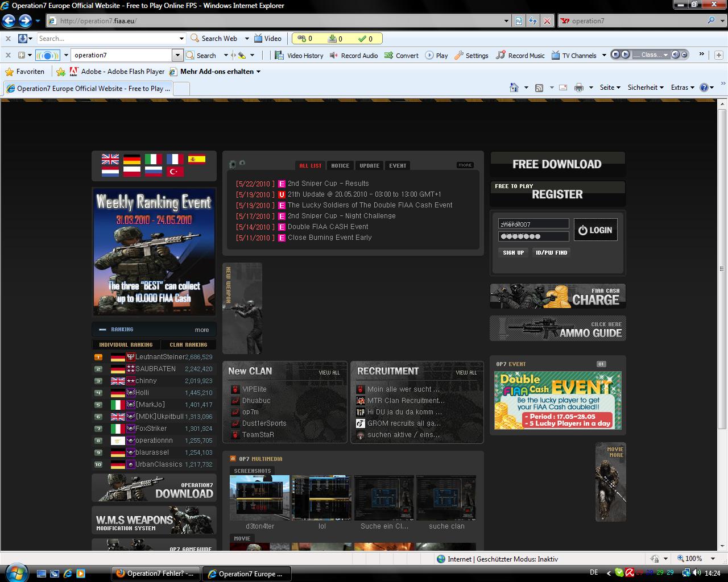Click the Windows Start orb
This screenshot has width=728, height=582.
click(x=15, y=572)
